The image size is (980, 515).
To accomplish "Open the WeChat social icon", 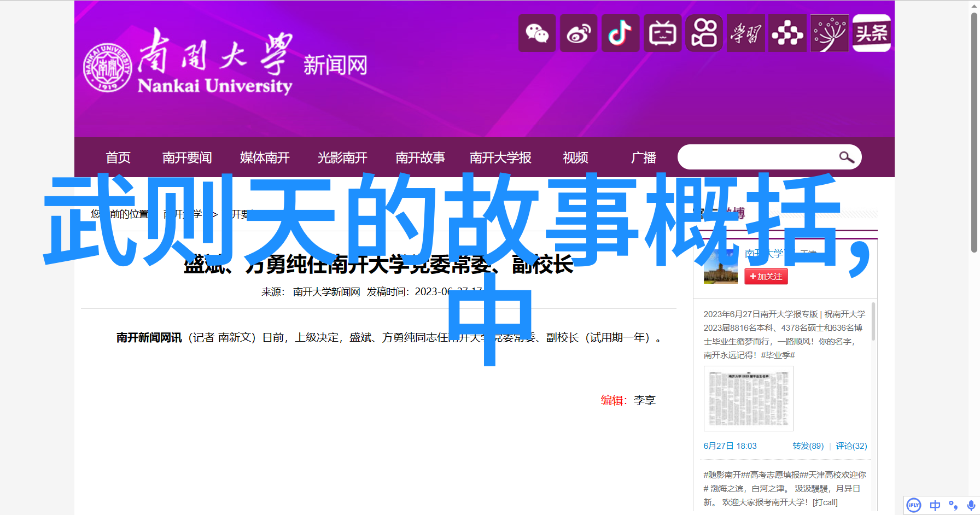I will tap(537, 33).
